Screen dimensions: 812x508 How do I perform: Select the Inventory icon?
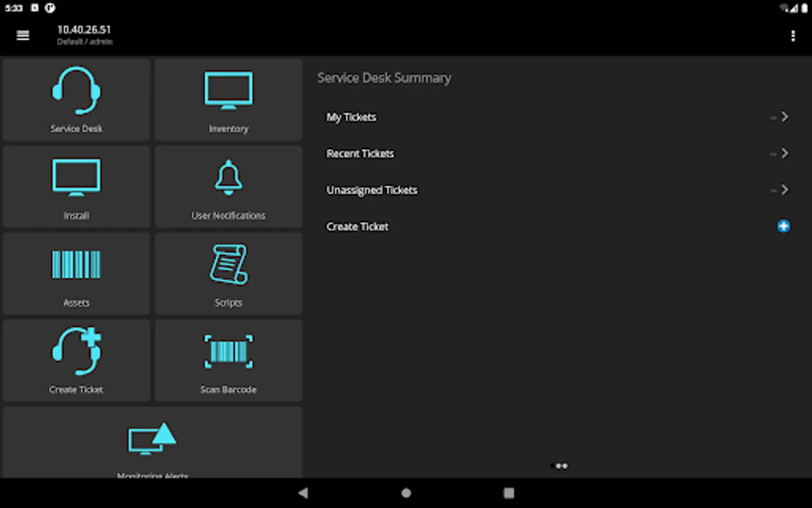pos(228,99)
